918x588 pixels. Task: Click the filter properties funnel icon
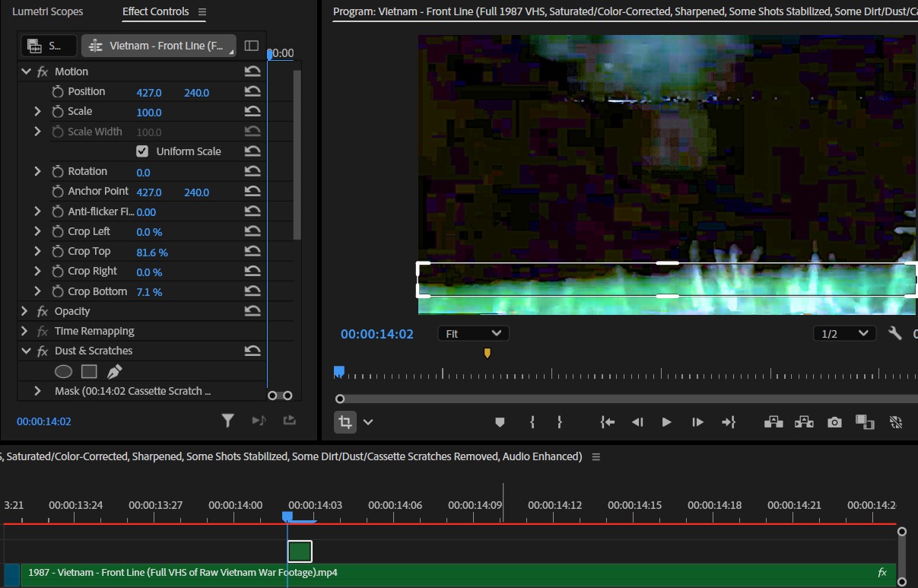point(227,420)
